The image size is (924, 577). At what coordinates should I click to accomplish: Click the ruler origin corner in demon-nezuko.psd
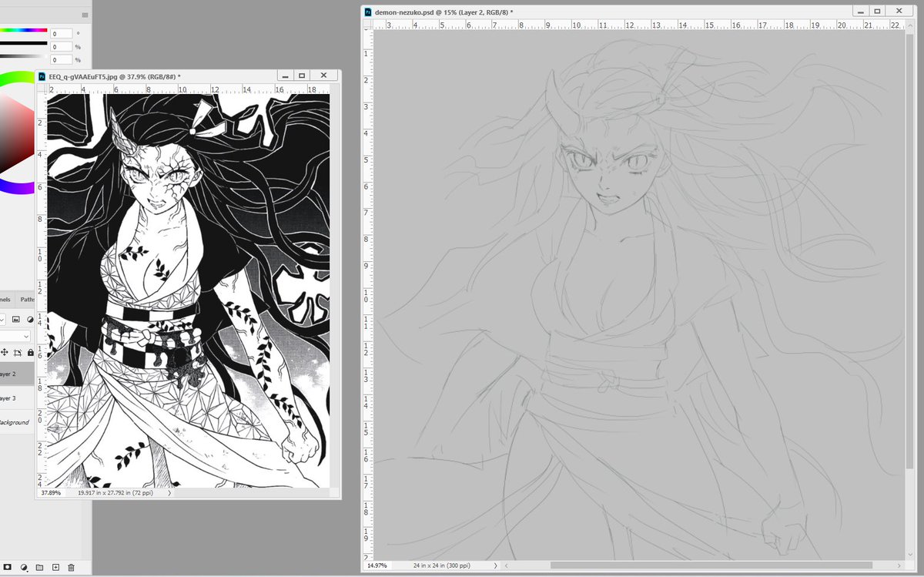click(368, 25)
